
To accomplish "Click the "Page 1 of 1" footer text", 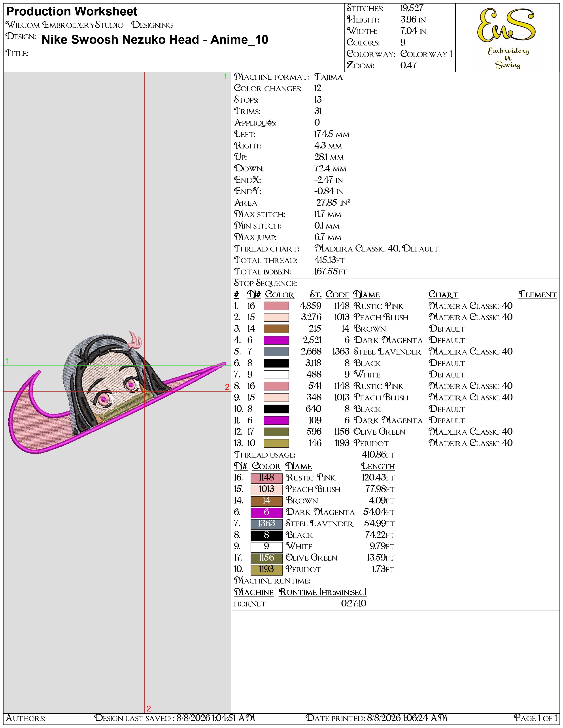I will pyautogui.click(x=535, y=718).
